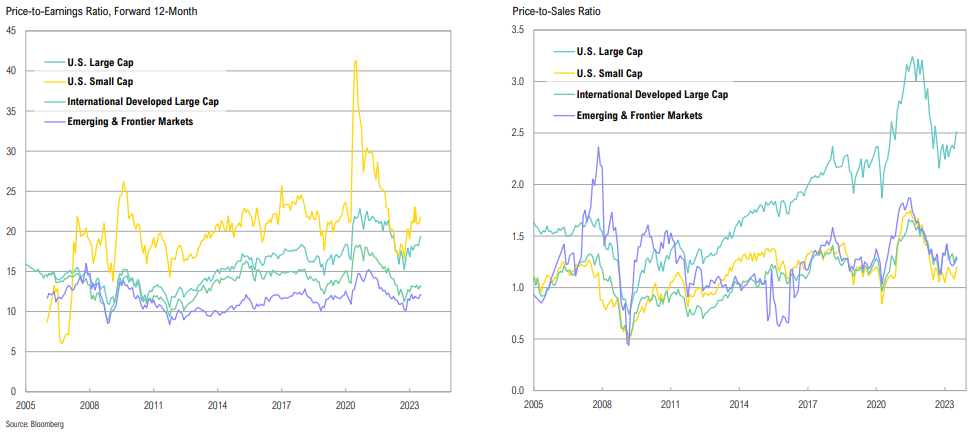Image resolution: width=974 pixels, height=432 pixels.
Task: Select Emerging & Frontier Markets label in left chart
Action: (x=130, y=121)
